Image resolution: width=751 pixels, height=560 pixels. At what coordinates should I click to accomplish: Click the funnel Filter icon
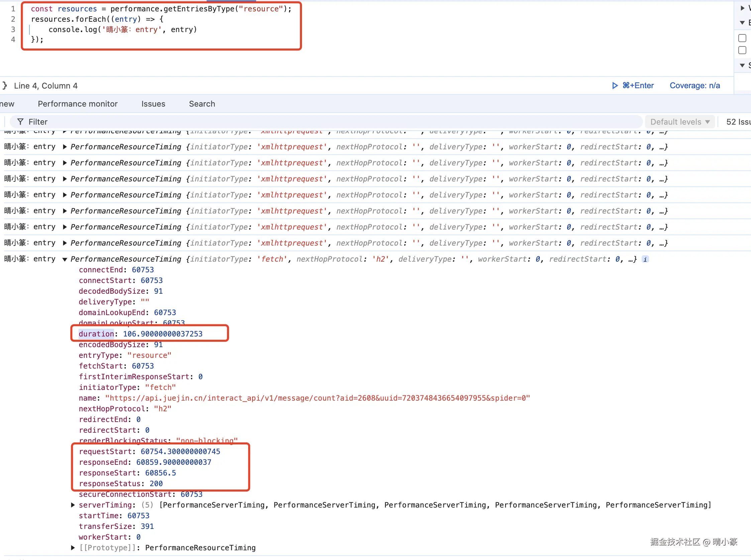coord(20,122)
